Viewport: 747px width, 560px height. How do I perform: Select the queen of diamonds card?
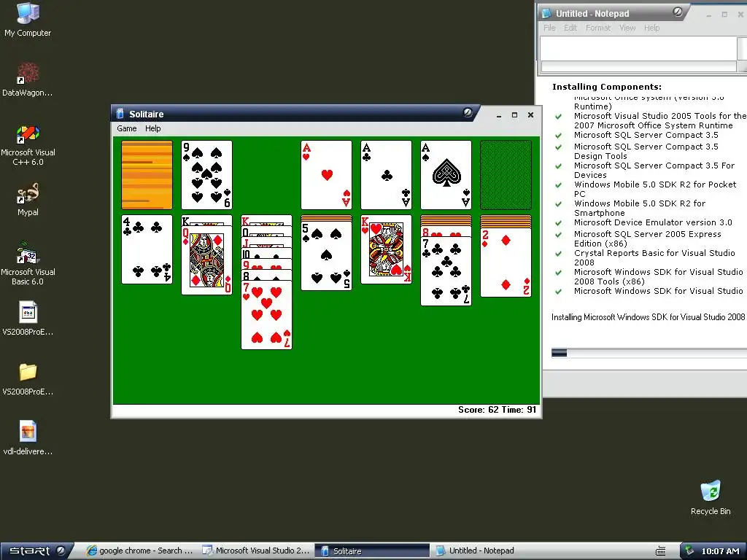coord(206,260)
